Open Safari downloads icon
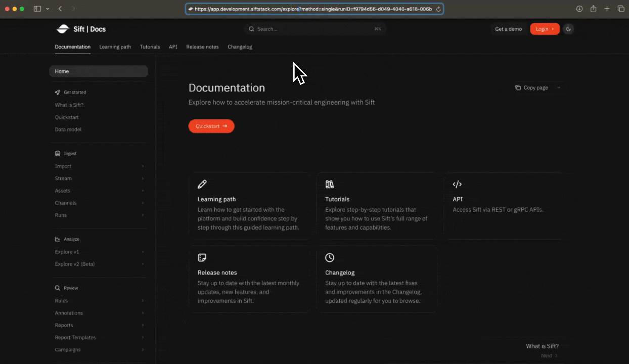Screen dimensions: 629x364 pyautogui.click(x=579, y=9)
